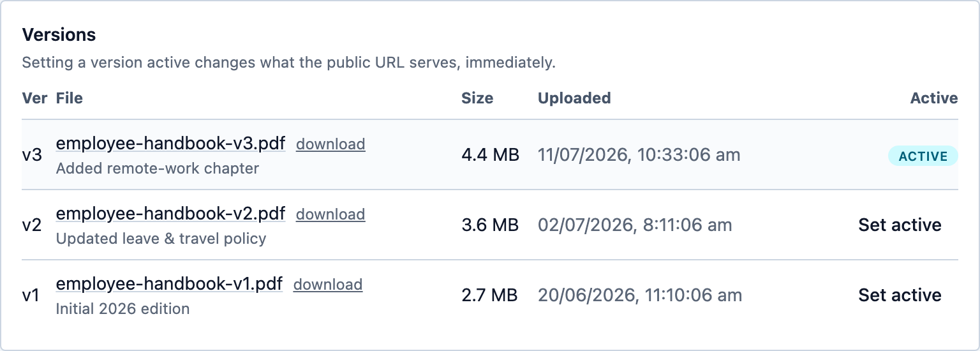980x351 pixels.
Task: Select the v3 version label
Action: [32, 155]
